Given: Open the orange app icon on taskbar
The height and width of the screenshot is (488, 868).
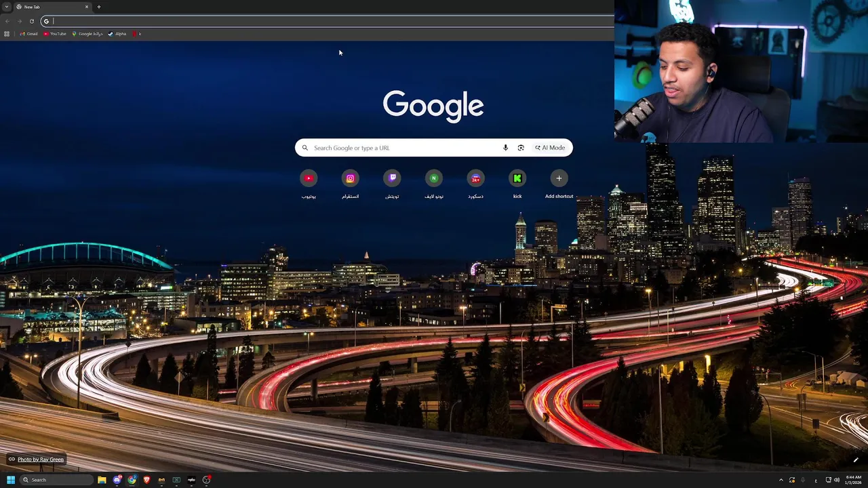Looking at the screenshot, I should pos(161,480).
